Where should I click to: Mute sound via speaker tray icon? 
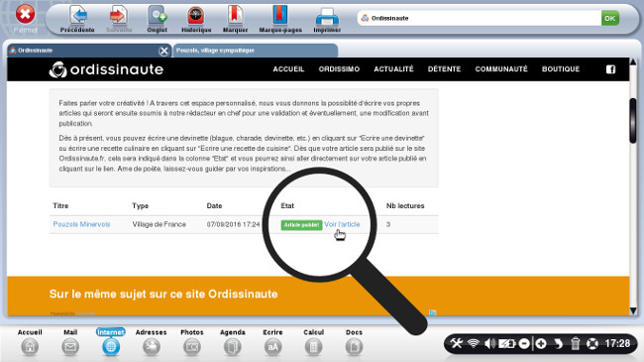pyautogui.click(x=489, y=343)
